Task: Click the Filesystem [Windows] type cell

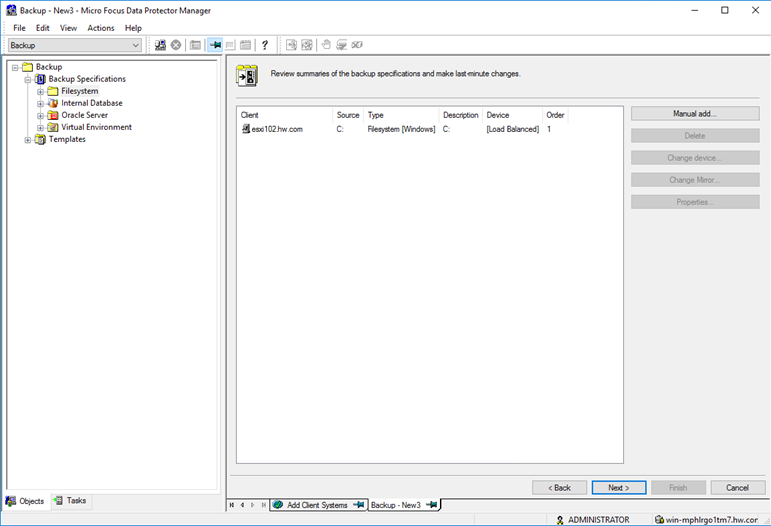Action: point(401,129)
